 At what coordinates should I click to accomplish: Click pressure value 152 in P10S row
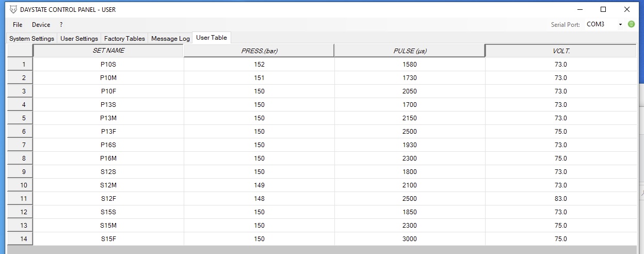point(259,65)
